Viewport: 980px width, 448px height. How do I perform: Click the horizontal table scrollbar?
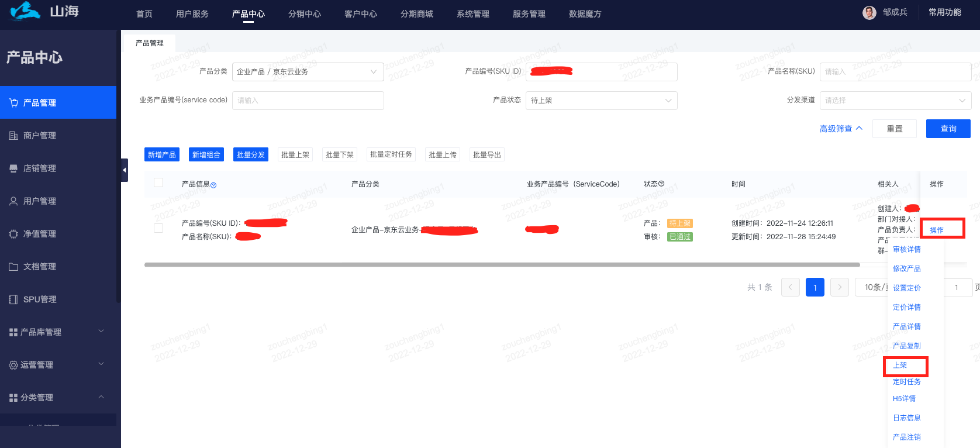pyautogui.click(x=502, y=265)
